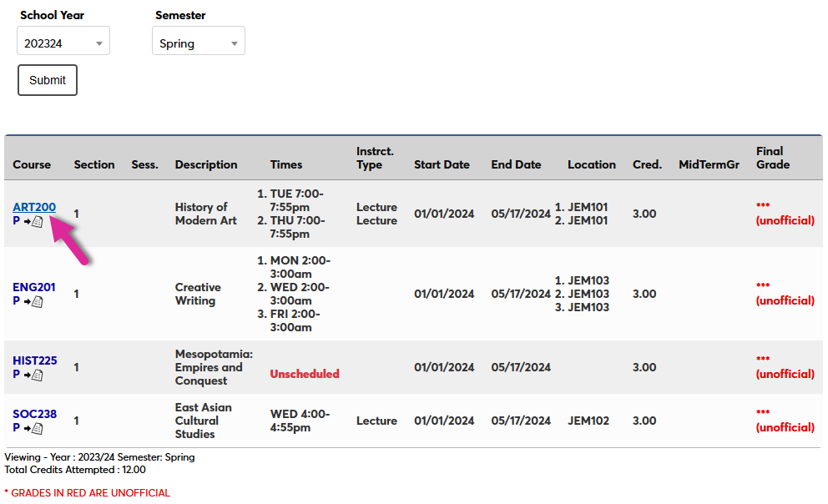This screenshot has width=828, height=504.
Task: Click the MidTermGr column header
Action: click(x=709, y=164)
